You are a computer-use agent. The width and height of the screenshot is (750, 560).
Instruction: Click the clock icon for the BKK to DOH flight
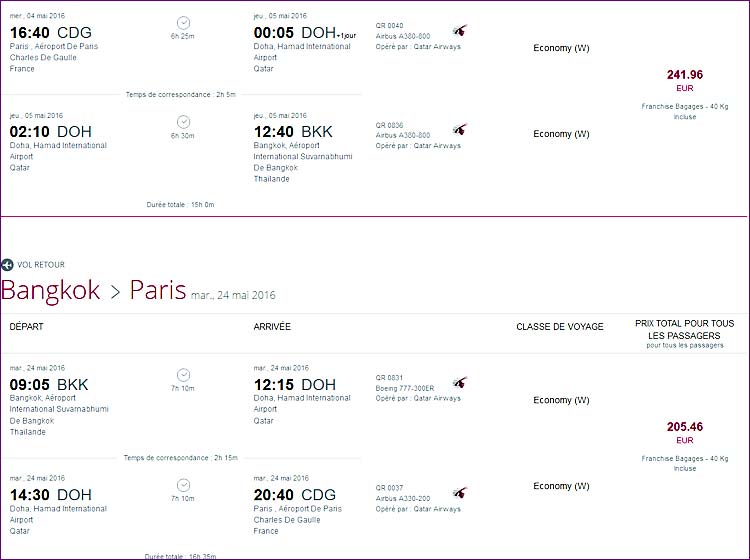click(183, 375)
